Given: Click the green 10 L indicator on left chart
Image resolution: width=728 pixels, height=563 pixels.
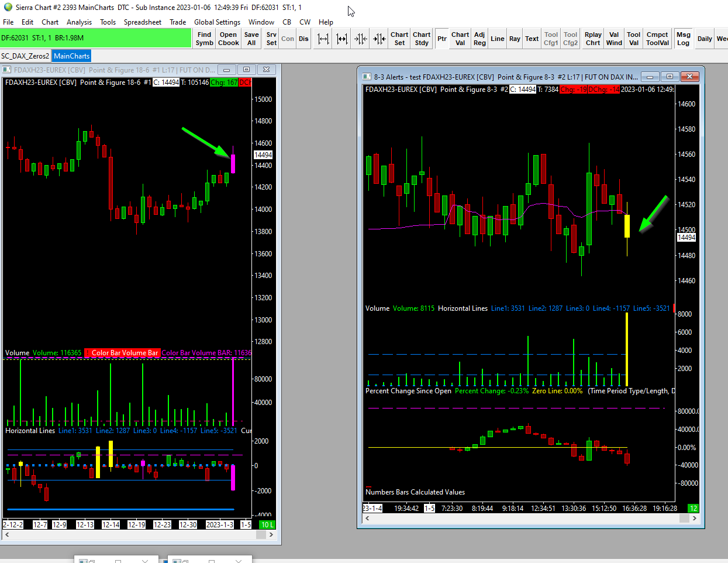Looking at the screenshot, I should pos(267,524).
